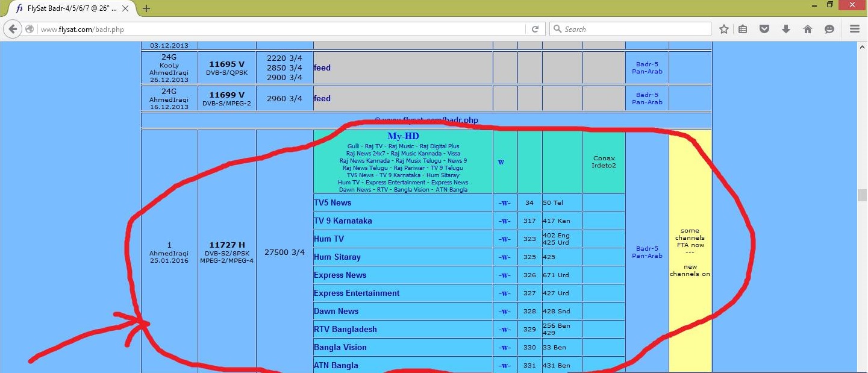This screenshot has width=868, height=373.
Task: Open the bookmarks list icon
Action: pyautogui.click(x=743, y=29)
